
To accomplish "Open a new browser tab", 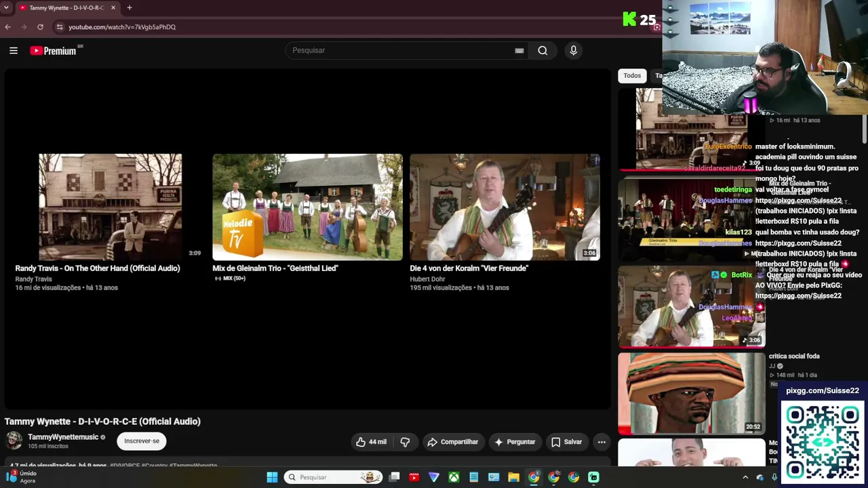I will coord(130,7).
